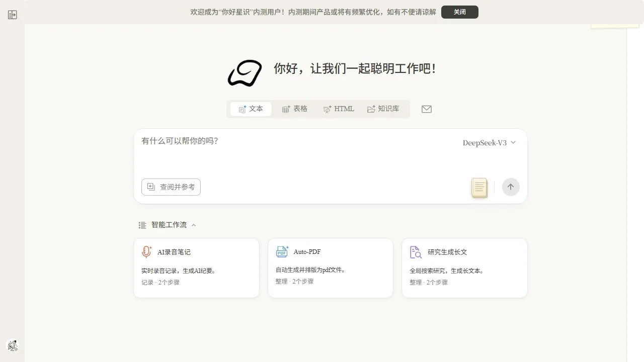This screenshot has height=362, width=644.
Task: Open the Auto-PDF workflow card
Action: (331, 268)
